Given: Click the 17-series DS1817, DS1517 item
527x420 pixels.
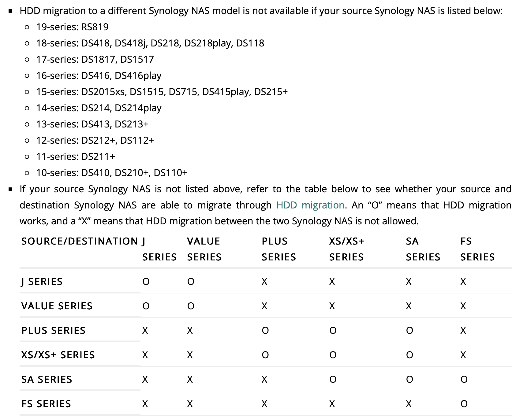Looking at the screenshot, I should point(95,59).
